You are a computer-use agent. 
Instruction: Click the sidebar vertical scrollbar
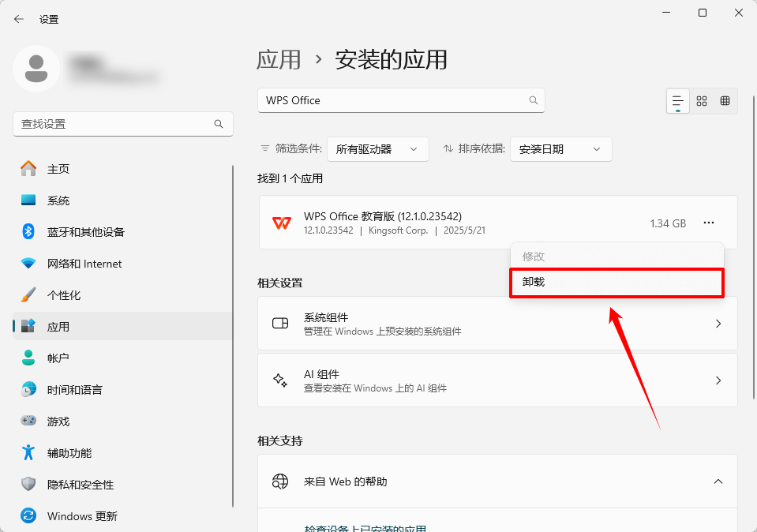pyautogui.click(x=233, y=336)
